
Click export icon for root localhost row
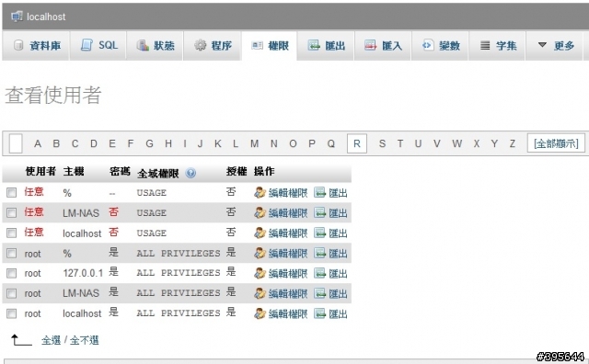pyautogui.click(x=319, y=313)
